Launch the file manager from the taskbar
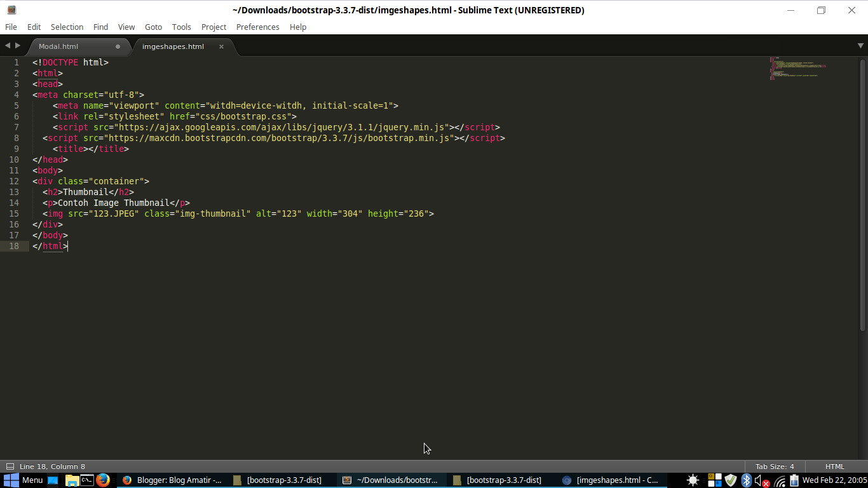Image resolution: width=868 pixels, height=488 pixels. [71, 480]
